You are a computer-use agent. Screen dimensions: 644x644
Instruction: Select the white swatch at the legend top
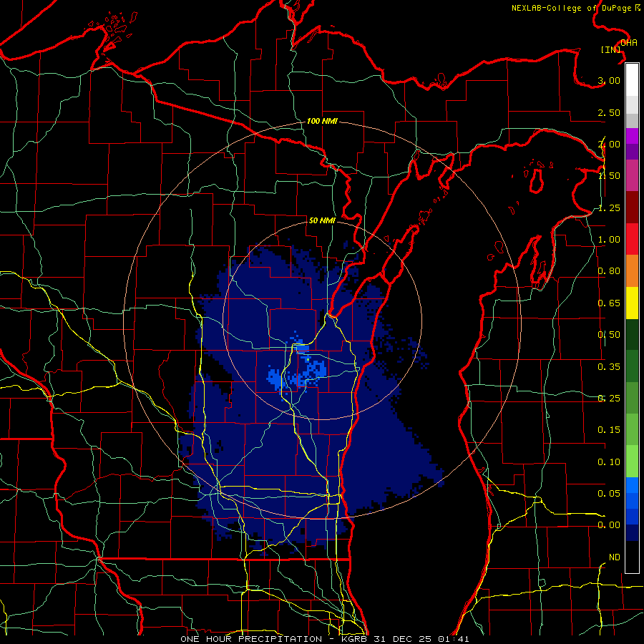(x=632, y=79)
